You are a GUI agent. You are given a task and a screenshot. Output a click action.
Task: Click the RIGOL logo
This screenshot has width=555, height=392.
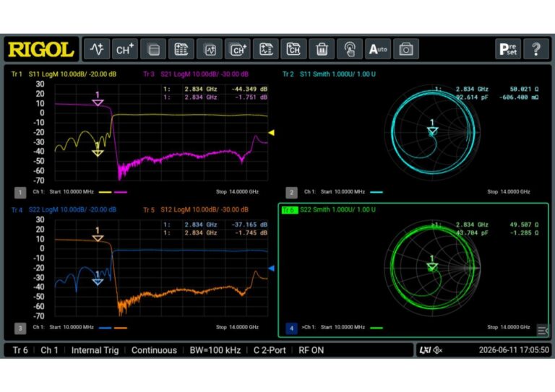pos(41,50)
